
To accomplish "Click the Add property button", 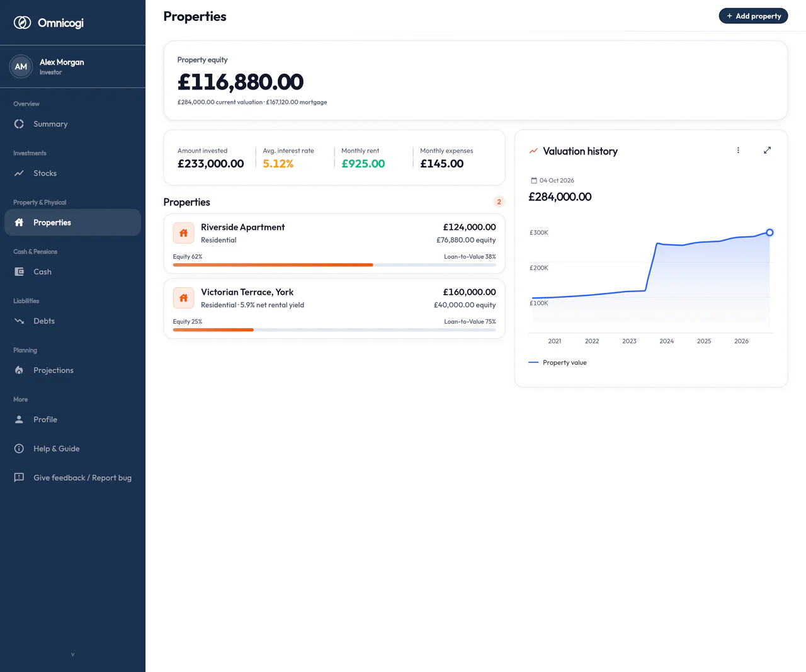I will click(753, 16).
